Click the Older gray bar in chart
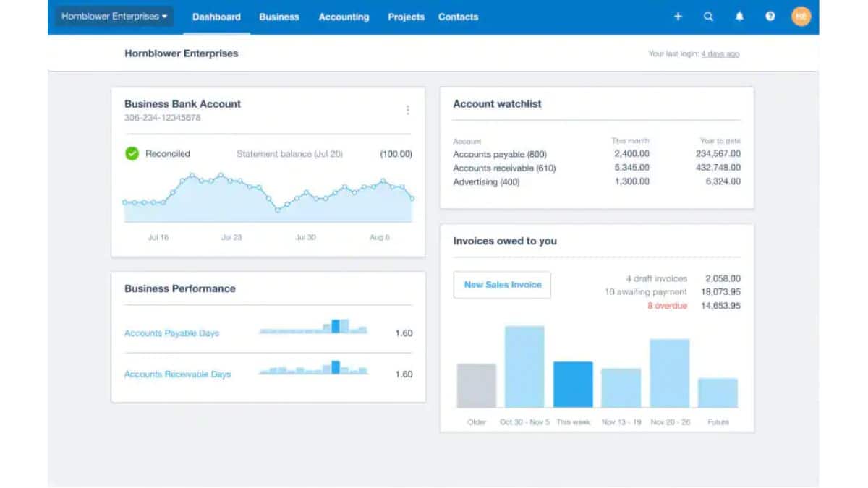This screenshot has width=868, height=488. click(x=477, y=386)
